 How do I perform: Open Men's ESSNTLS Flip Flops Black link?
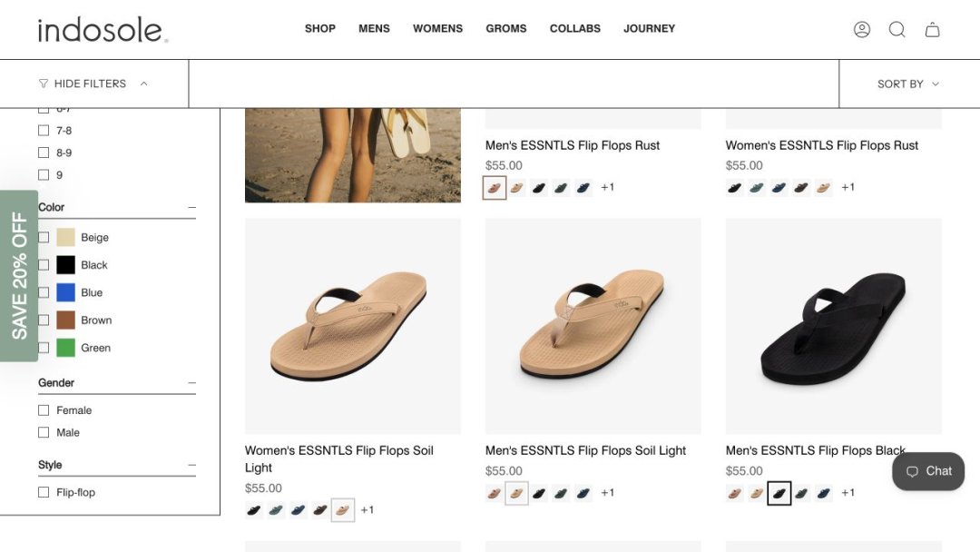coord(816,450)
